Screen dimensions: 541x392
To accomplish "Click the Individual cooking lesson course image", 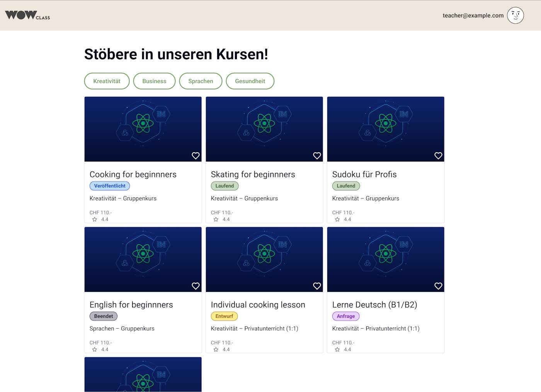I will click(x=264, y=259).
